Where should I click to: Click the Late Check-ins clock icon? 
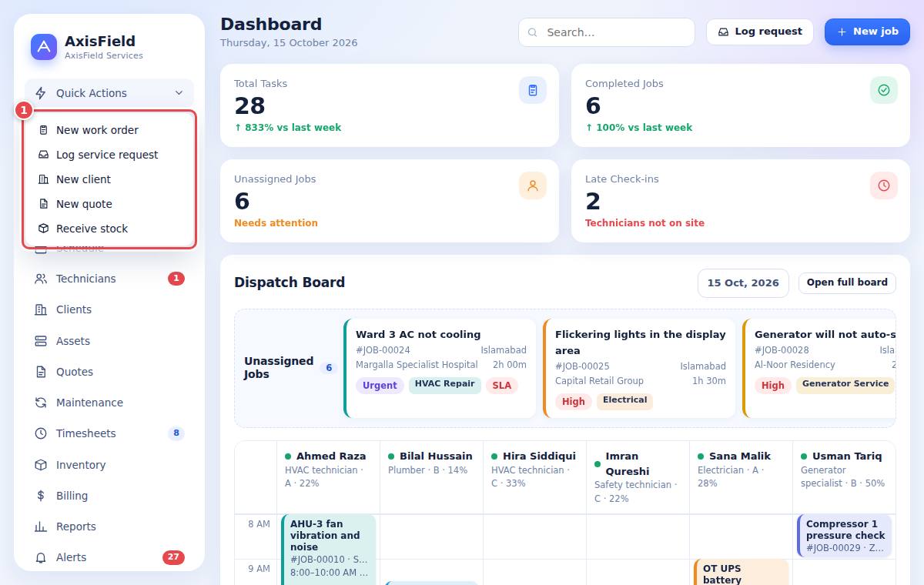point(884,186)
